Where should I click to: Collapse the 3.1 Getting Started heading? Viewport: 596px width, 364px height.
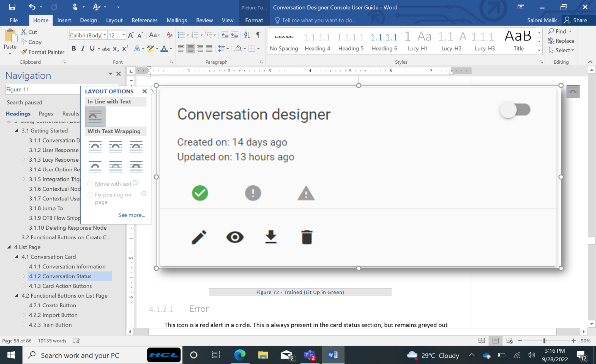pos(16,130)
